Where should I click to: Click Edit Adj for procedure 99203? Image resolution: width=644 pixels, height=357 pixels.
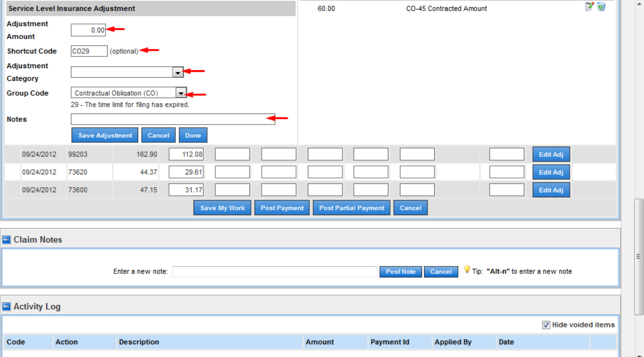pos(551,155)
